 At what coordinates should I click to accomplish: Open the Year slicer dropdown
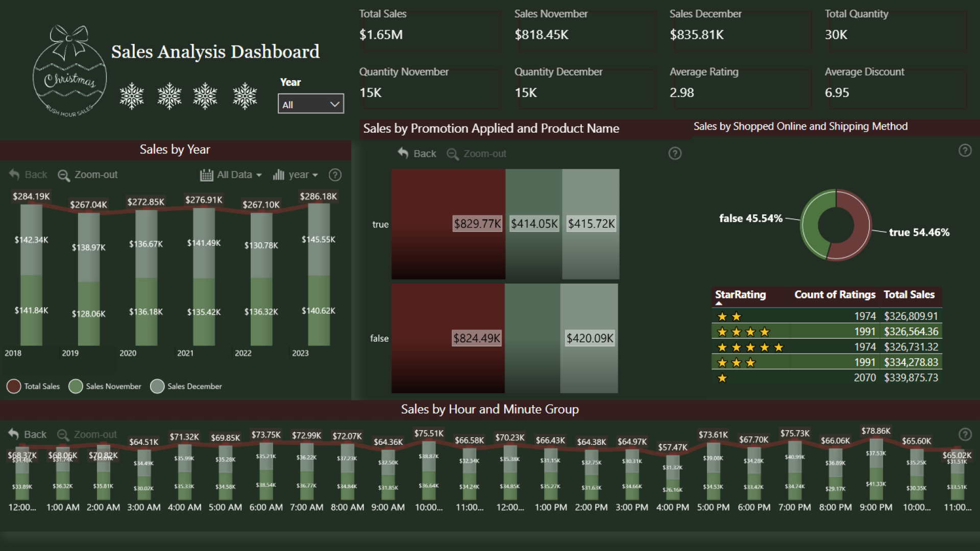click(x=311, y=104)
